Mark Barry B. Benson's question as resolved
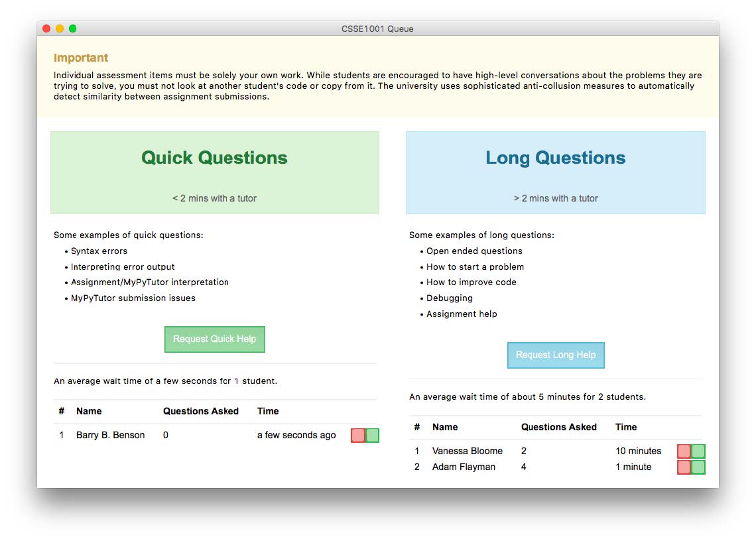This screenshot has width=756, height=541. pos(372,435)
